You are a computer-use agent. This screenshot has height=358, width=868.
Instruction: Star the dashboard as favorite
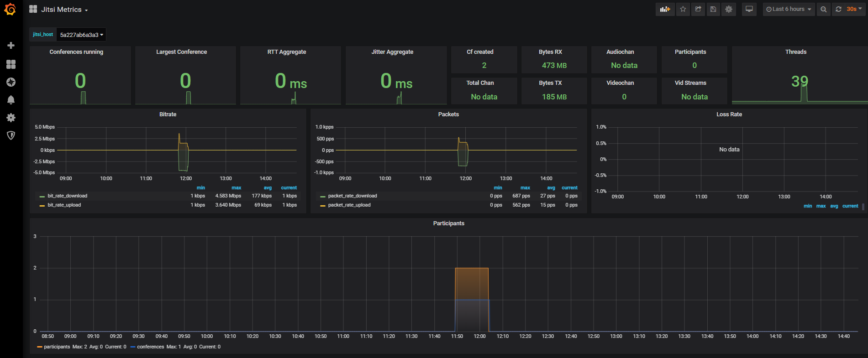click(x=683, y=9)
